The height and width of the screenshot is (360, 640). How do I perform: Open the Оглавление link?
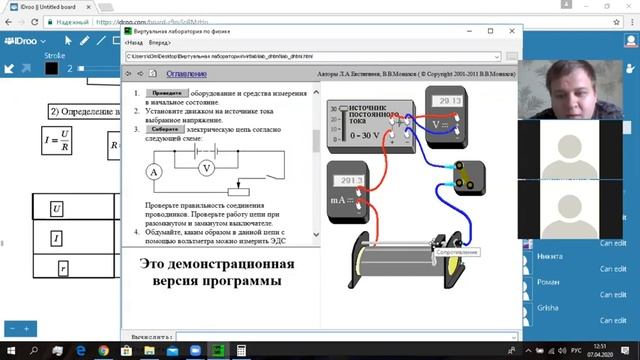click(x=187, y=74)
